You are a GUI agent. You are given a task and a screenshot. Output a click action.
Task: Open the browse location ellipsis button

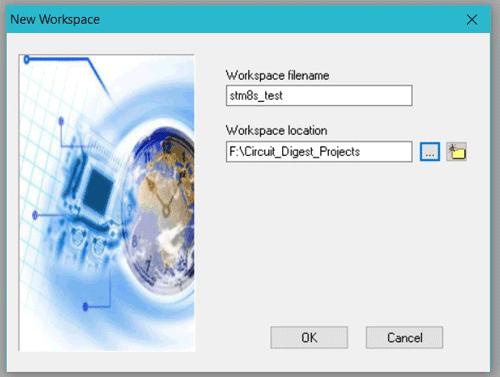point(430,152)
